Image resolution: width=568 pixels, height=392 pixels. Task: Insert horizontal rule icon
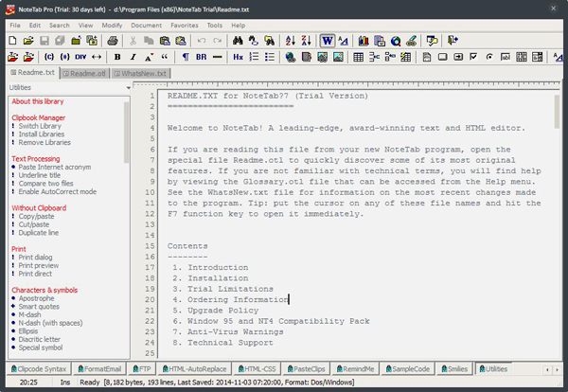click(218, 57)
